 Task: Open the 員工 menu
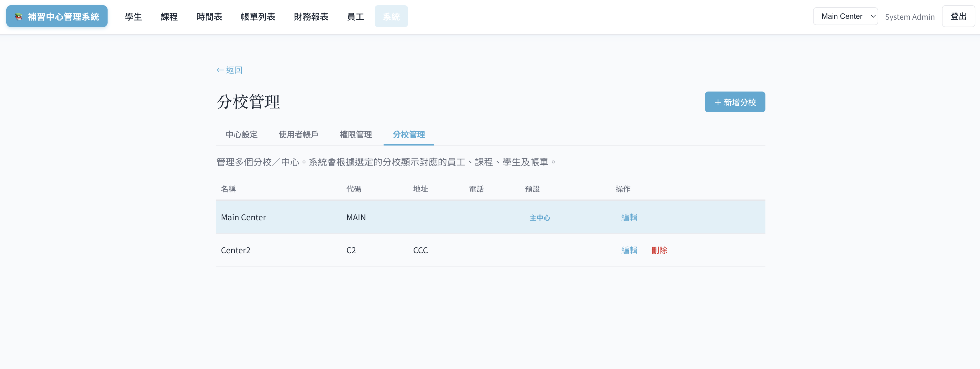355,16
